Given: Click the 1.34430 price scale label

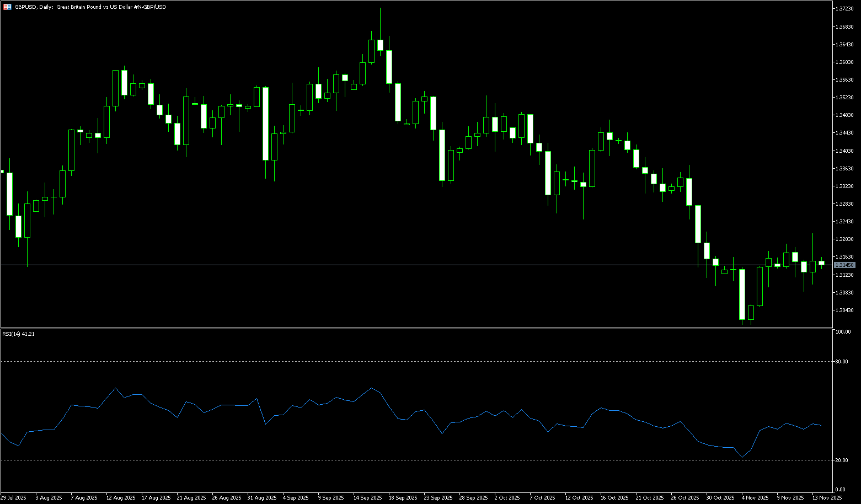Looking at the screenshot, I should coord(844,133).
